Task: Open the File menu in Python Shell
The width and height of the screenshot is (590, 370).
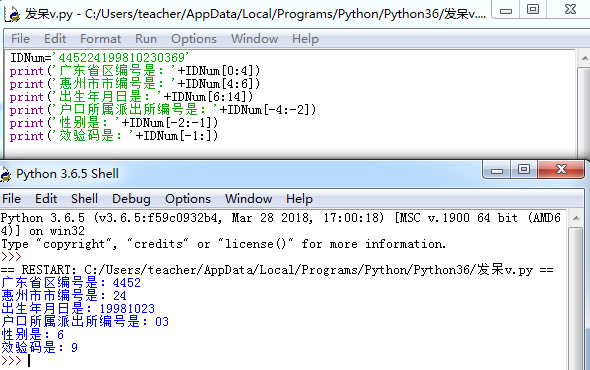Action: [x=11, y=199]
